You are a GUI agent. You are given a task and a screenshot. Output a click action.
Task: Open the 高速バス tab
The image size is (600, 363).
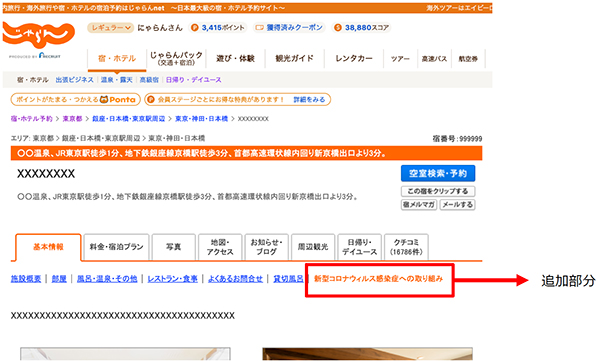pos(434,59)
